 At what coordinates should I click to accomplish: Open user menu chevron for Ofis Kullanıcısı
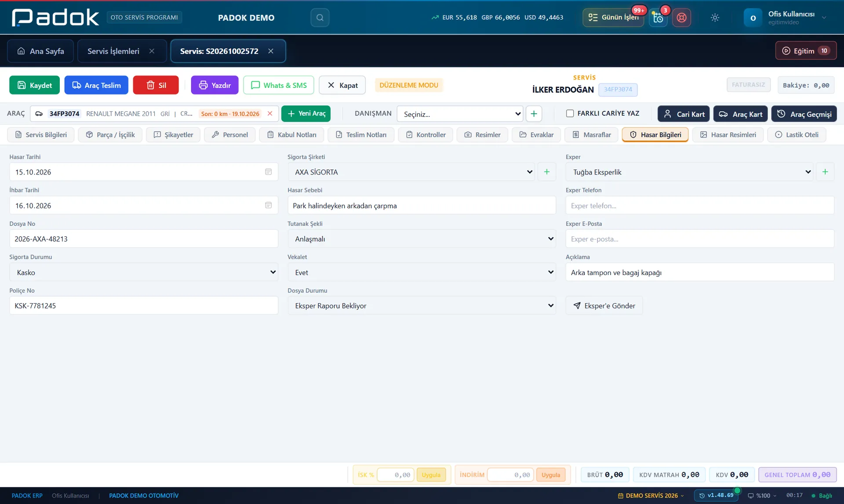824,18
